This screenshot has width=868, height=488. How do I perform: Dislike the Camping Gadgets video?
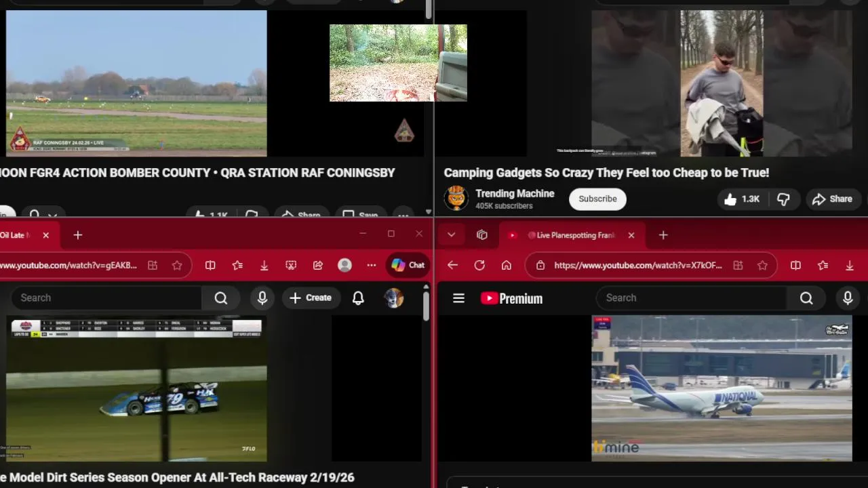click(783, 199)
